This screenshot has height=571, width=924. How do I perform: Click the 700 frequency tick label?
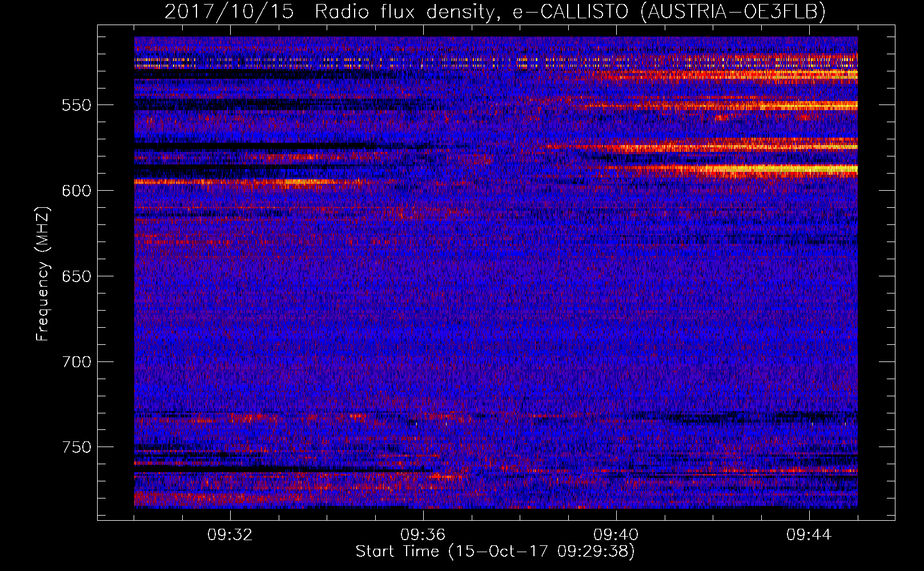tap(77, 362)
